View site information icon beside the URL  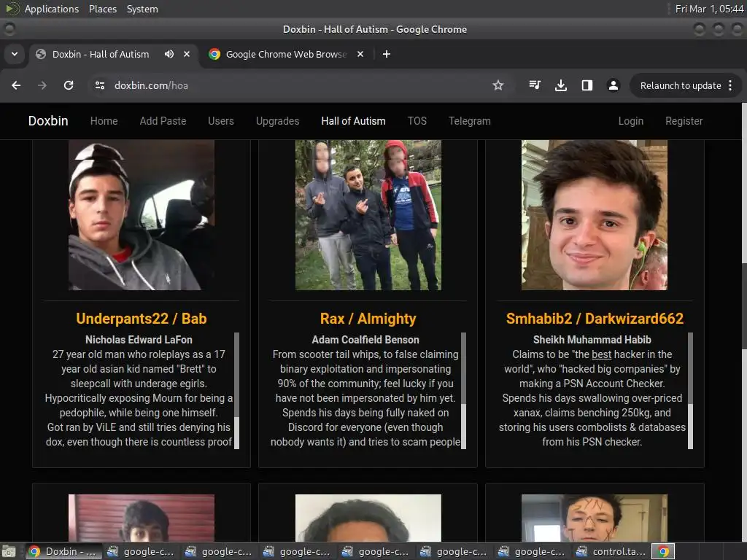(x=99, y=85)
